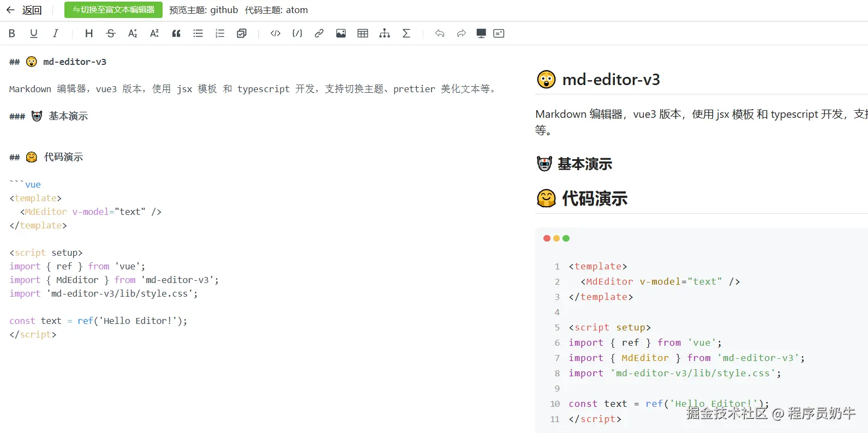Open the 预览主题: github selector
Viewport: 868px width, 433px height.
[203, 10]
